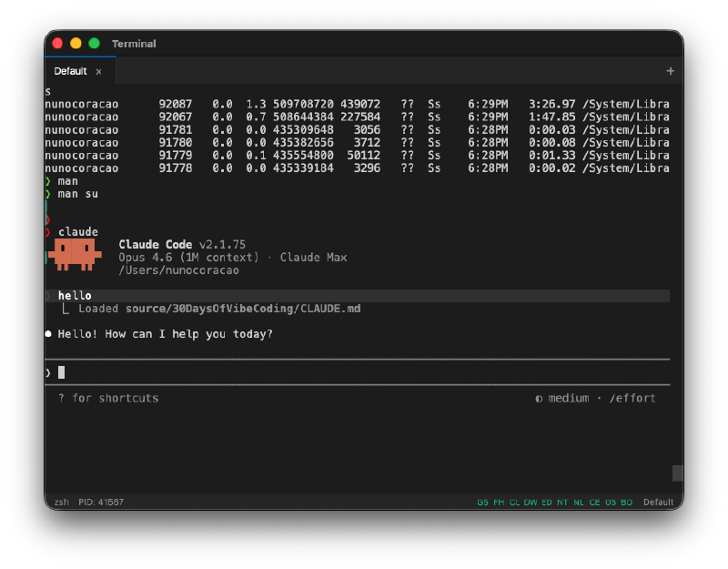
Task: Click memory value 509708720
Action: (x=303, y=104)
